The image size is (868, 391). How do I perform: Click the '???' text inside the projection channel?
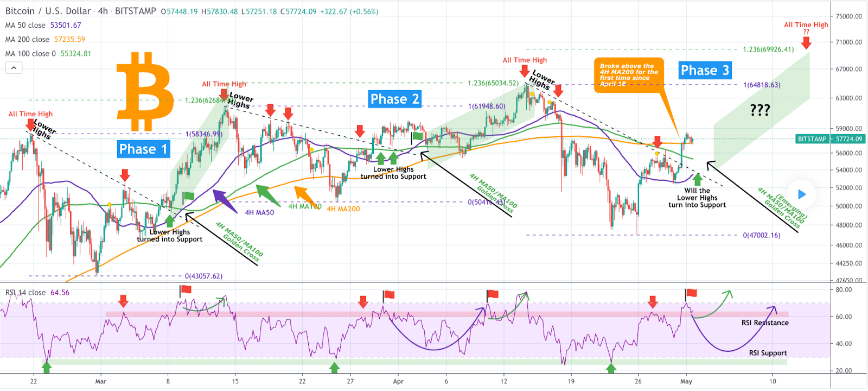click(x=760, y=110)
